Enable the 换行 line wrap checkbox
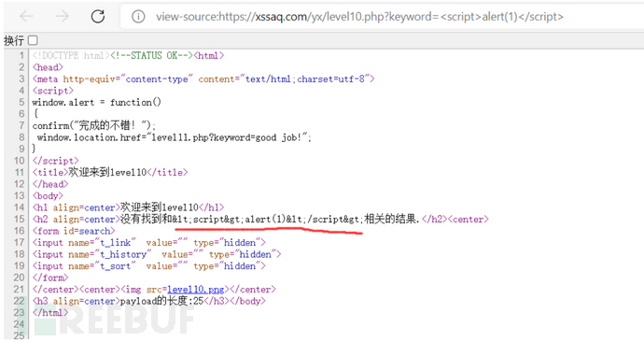This screenshot has width=644, height=342. [x=33, y=40]
